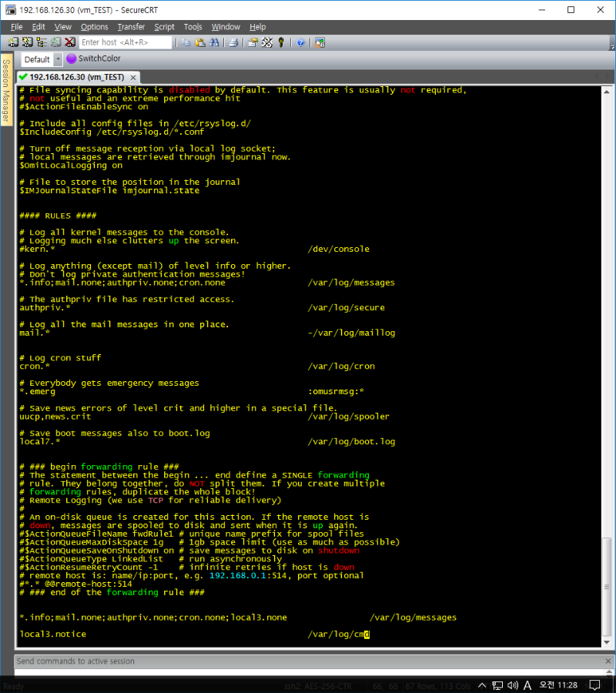Click the key icon for public key tools
The height and width of the screenshot is (693, 616).
281,42
